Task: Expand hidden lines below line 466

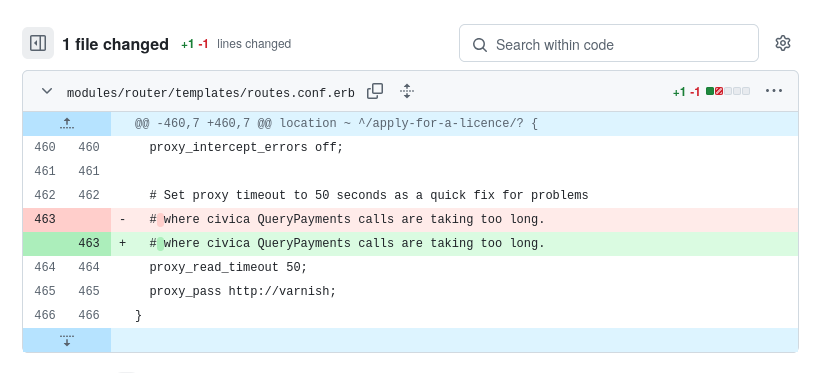Action: tap(66, 340)
